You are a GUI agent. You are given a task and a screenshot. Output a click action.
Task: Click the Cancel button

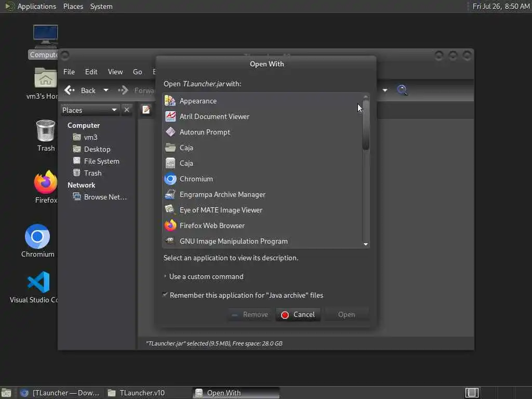pyautogui.click(x=298, y=314)
